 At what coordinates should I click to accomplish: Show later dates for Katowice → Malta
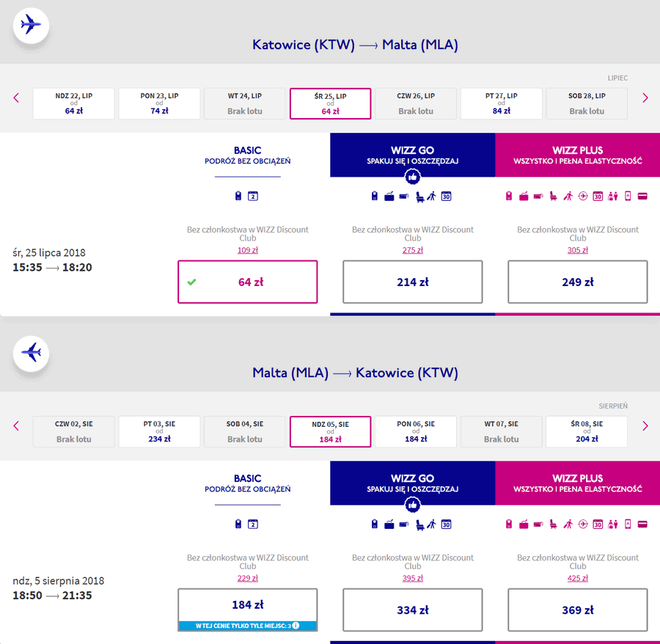coord(645,98)
